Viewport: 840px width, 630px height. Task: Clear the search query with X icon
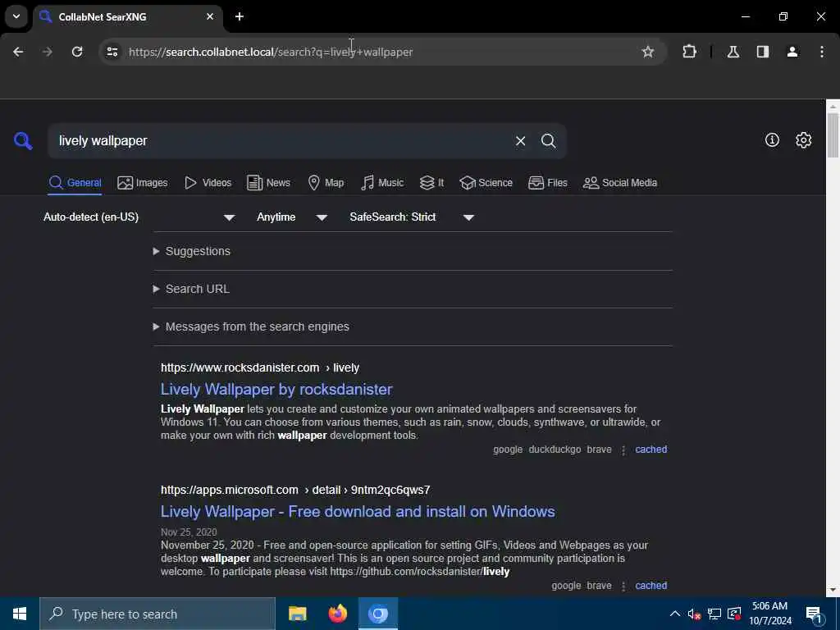point(520,141)
